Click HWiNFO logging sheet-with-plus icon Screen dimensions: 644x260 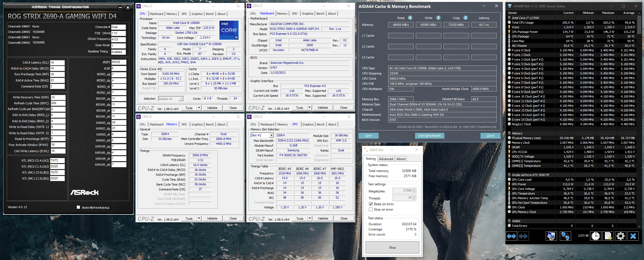point(608,236)
